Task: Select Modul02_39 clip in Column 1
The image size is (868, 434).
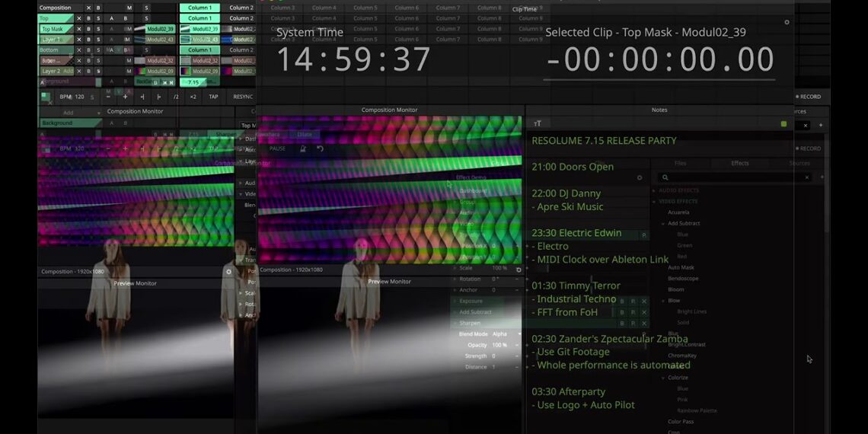Action: pyautogui.click(x=199, y=29)
